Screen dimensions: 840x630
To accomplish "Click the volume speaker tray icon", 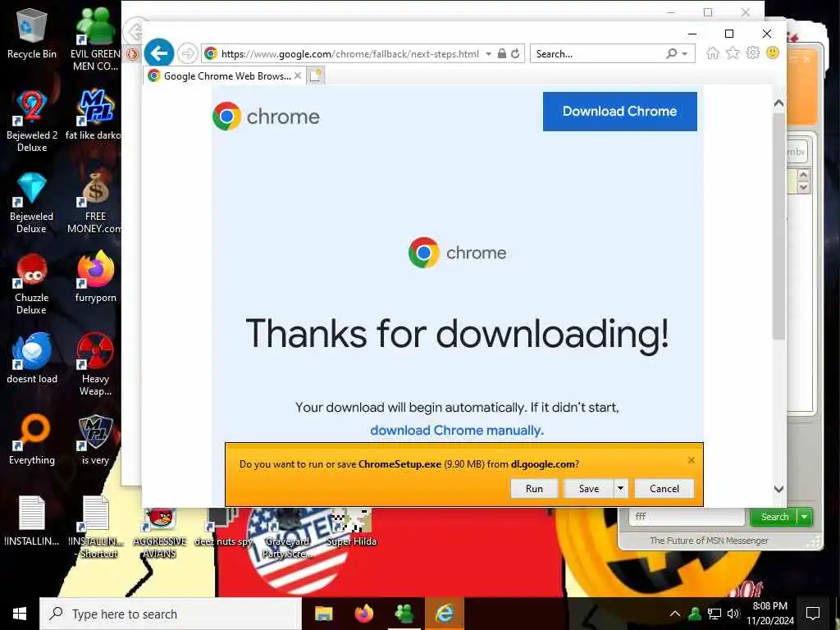I will point(733,614).
